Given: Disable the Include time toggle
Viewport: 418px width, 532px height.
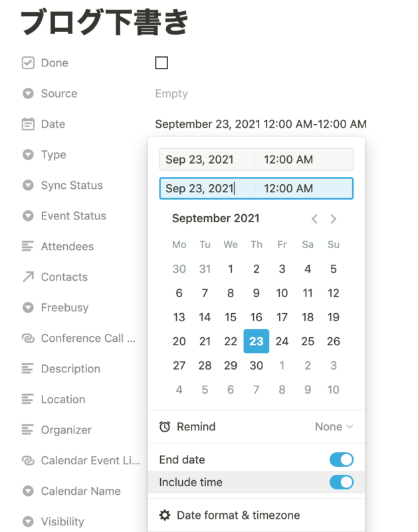Looking at the screenshot, I should tap(342, 482).
